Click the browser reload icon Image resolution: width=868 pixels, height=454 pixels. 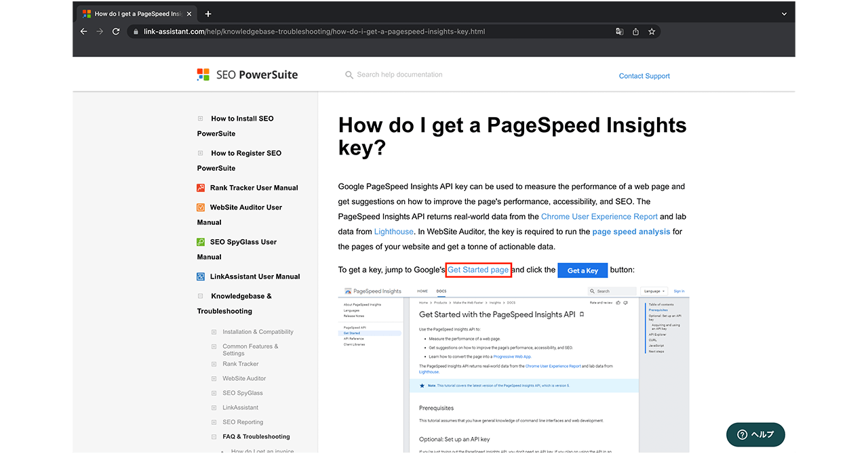116,31
